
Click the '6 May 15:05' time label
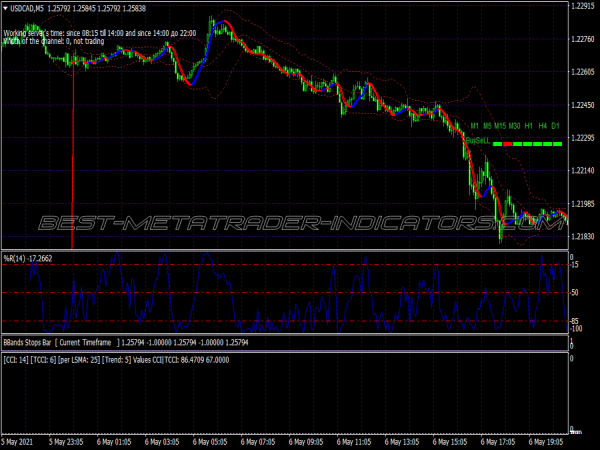[x=450, y=442]
